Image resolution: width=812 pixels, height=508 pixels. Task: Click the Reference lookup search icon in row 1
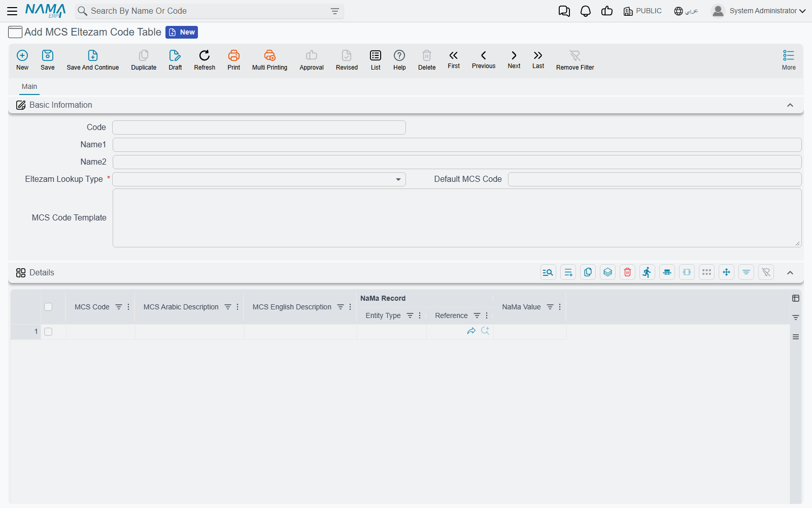485,331
